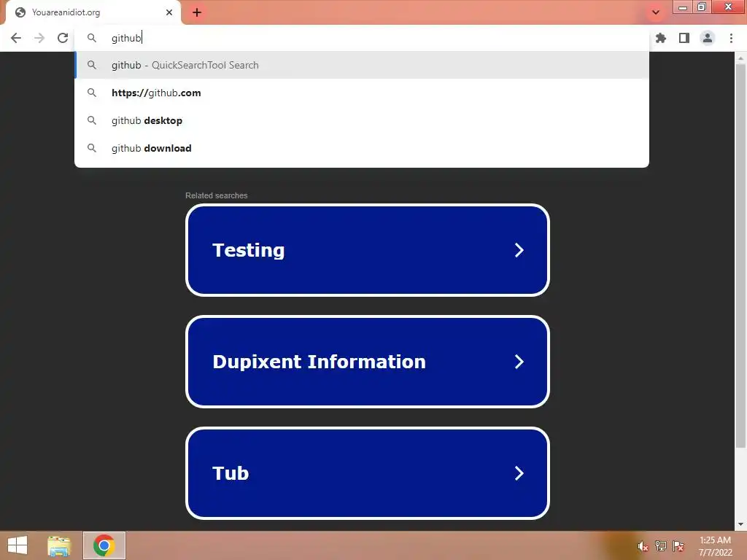The image size is (747, 560).
Task: Open File Explorer from the taskbar
Action: (59, 545)
